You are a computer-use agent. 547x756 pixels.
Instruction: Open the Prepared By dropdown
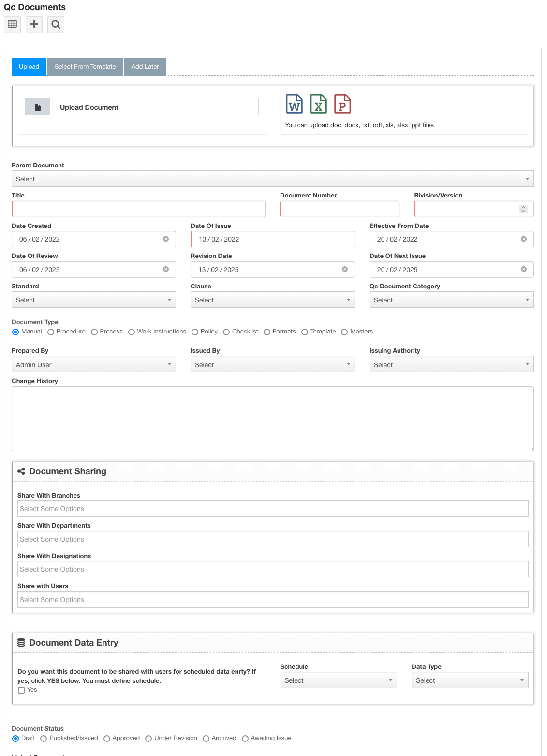tap(94, 364)
